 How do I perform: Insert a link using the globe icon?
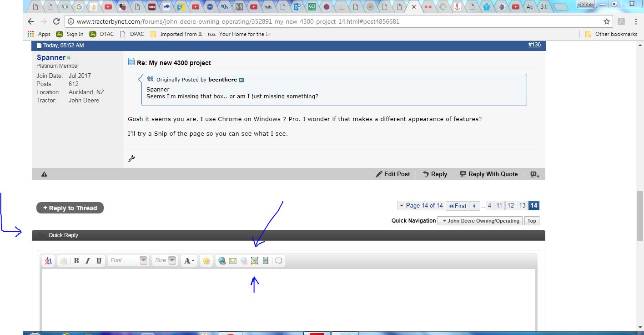coord(222,261)
